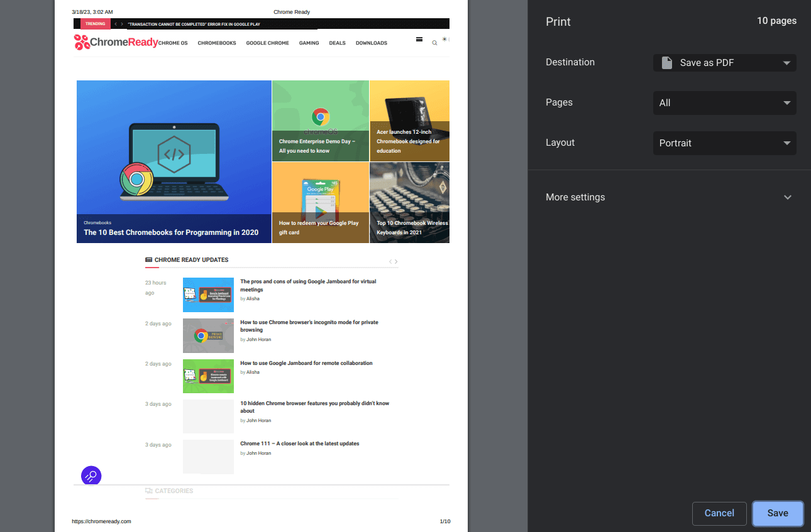Click the ChromeReady logo in the preview

click(116, 42)
